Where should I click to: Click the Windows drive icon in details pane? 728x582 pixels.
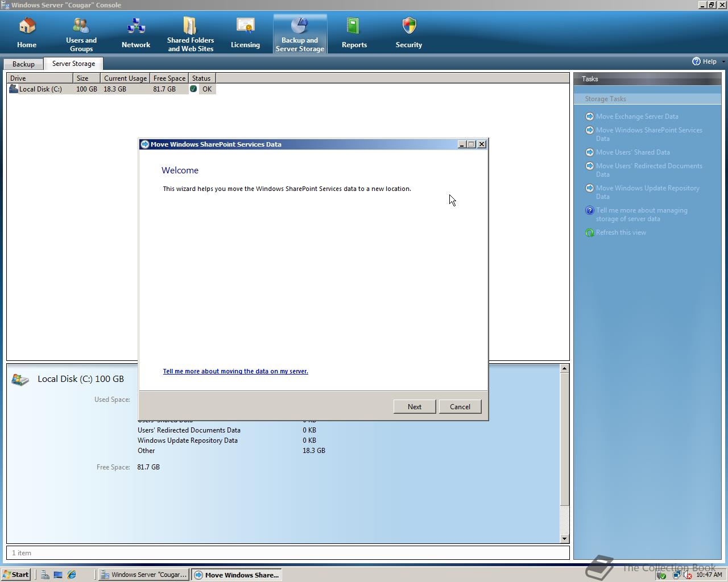point(20,380)
